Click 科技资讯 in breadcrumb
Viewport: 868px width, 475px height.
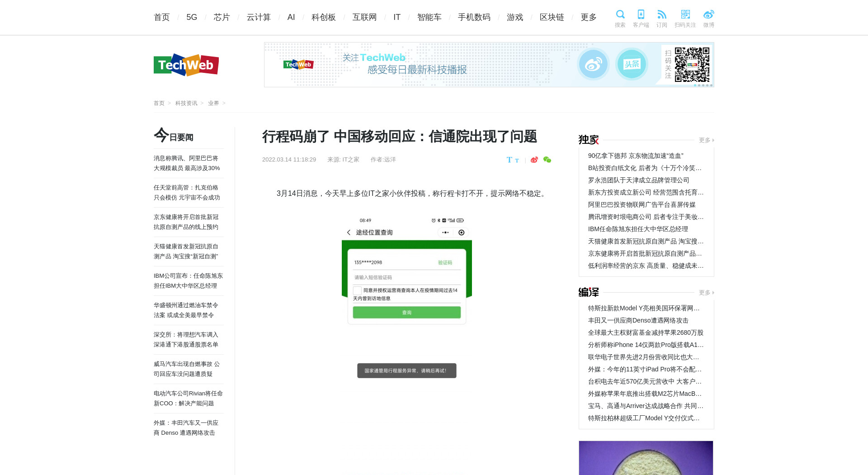click(x=186, y=103)
